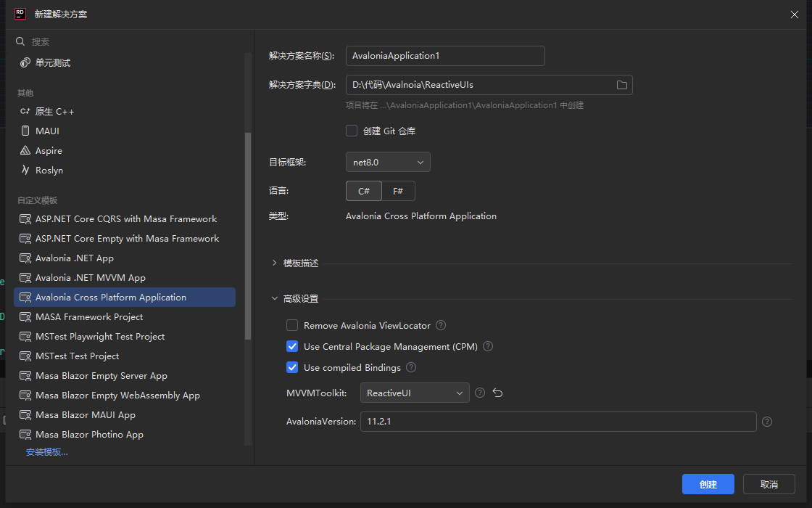Click the template list vertical scrollbar

(x=247, y=236)
